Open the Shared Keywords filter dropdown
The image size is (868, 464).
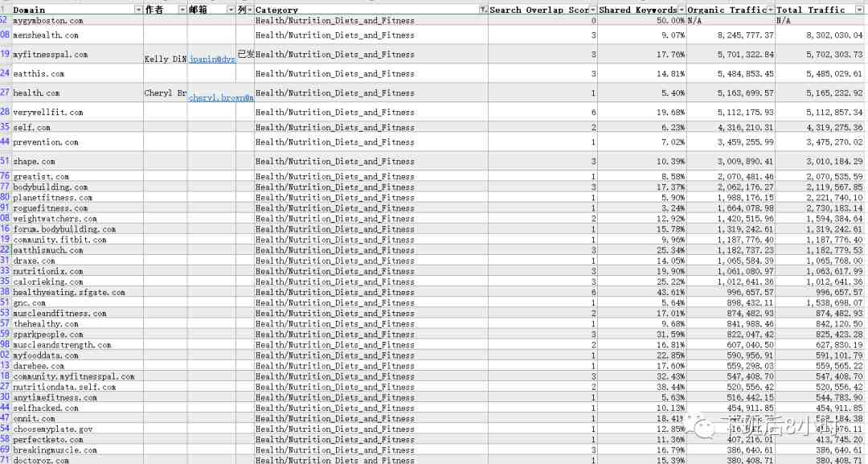click(x=682, y=10)
